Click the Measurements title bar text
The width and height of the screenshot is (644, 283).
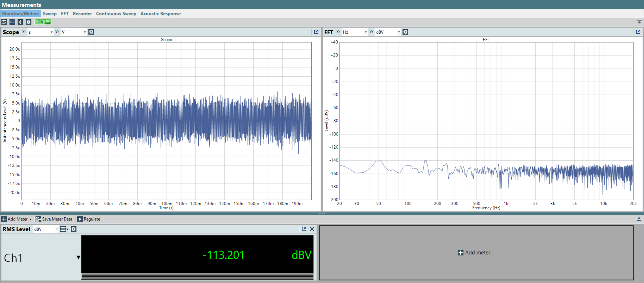click(22, 5)
